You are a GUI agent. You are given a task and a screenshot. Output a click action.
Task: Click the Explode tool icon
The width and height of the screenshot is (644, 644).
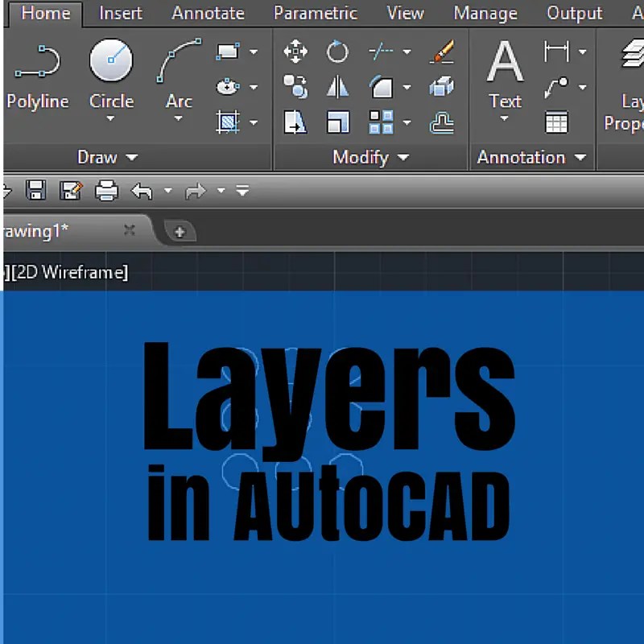tap(442, 87)
